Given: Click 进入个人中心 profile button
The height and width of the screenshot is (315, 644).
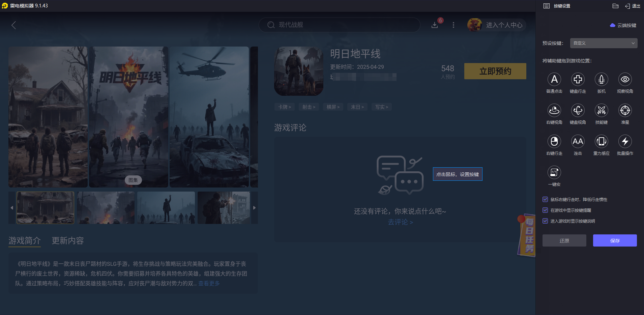Looking at the screenshot, I should click(504, 25).
